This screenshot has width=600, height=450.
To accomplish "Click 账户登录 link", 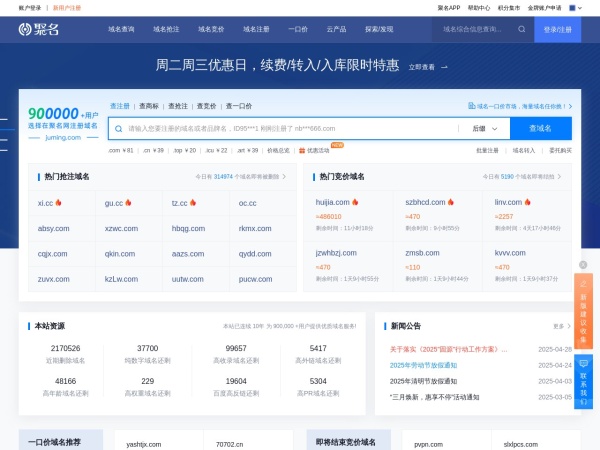I will (30, 8).
